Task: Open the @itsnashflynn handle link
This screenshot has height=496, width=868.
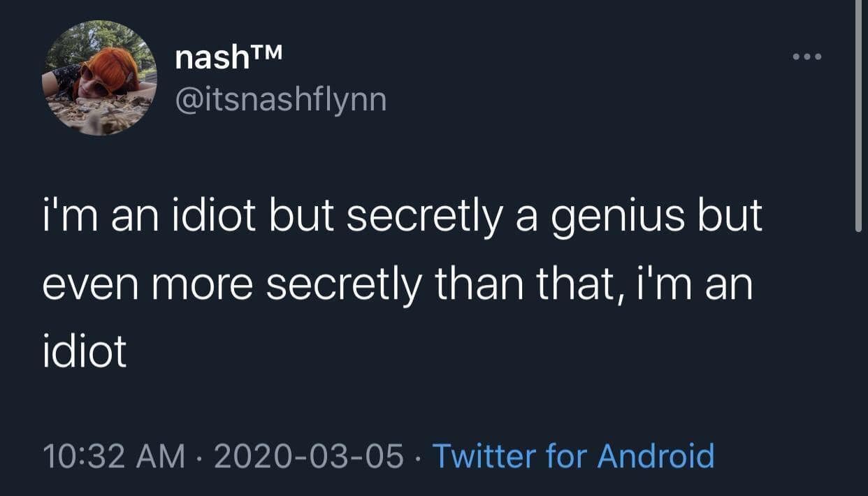Action: [x=280, y=101]
